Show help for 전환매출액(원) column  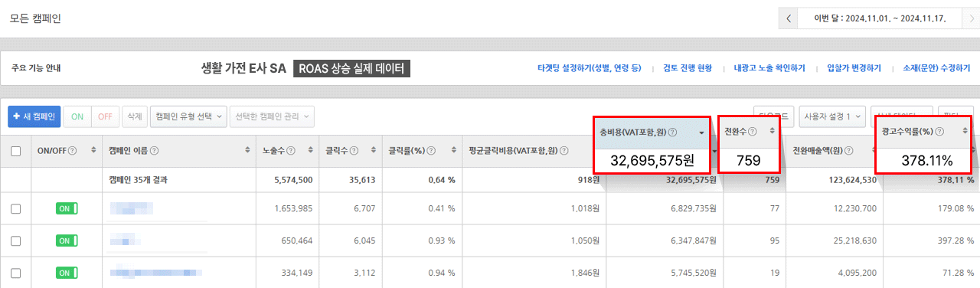click(x=850, y=151)
